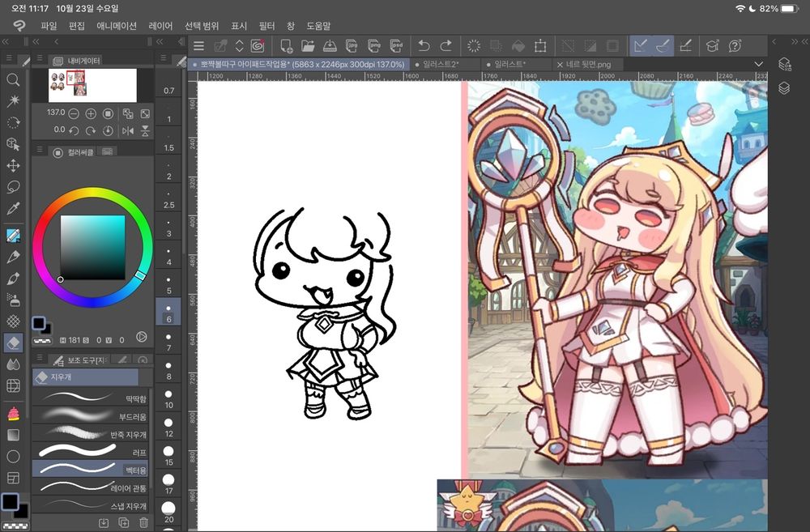Flip the canvas horizontally in the Navigator
This screenshot has height=532, width=810.
pos(127,130)
